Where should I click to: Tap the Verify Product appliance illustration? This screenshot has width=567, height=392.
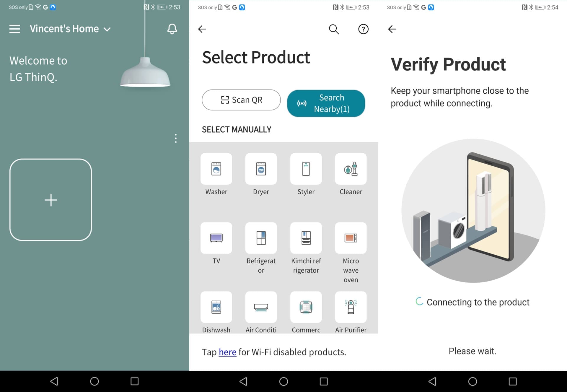pyautogui.click(x=473, y=211)
